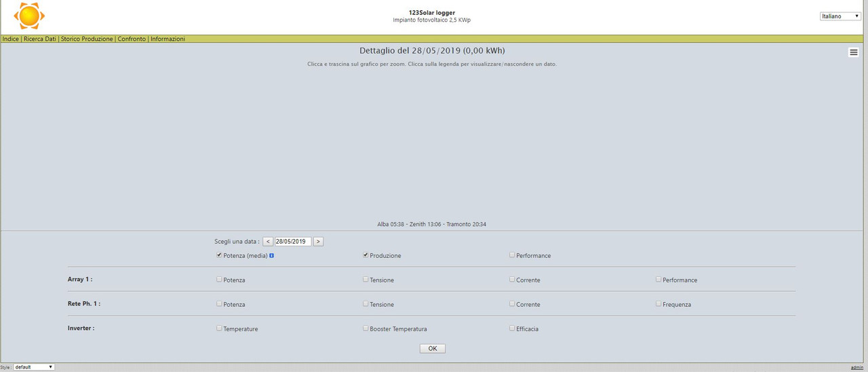Enable Array 1 Corrente checkbox

point(512,279)
